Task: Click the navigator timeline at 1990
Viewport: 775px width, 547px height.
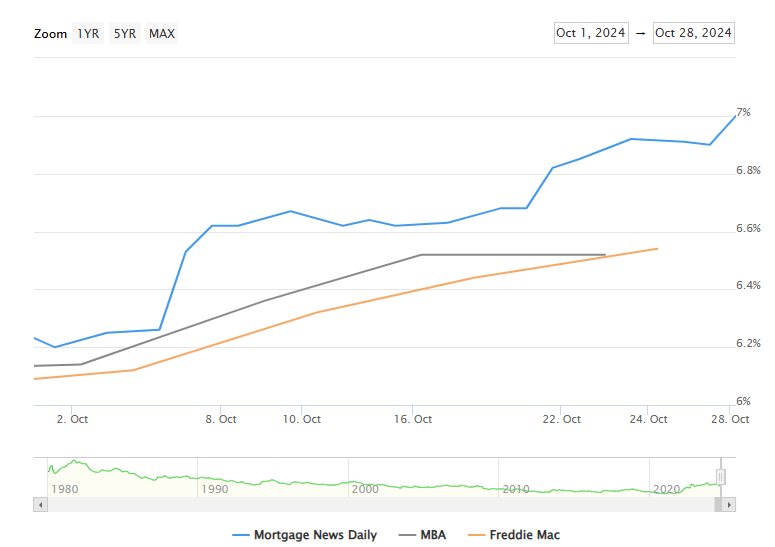Action: (214, 489)
